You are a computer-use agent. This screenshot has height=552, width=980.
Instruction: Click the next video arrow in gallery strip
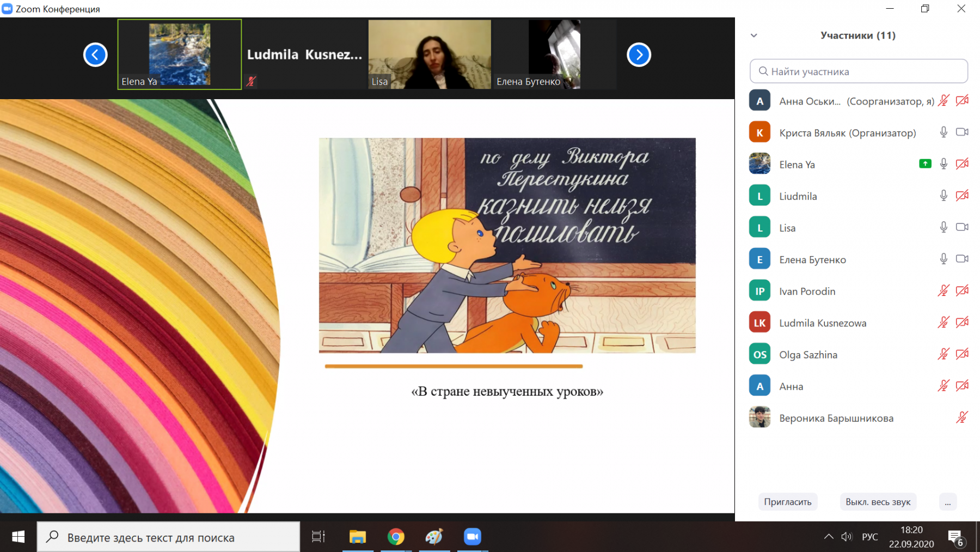pos(639,54)
